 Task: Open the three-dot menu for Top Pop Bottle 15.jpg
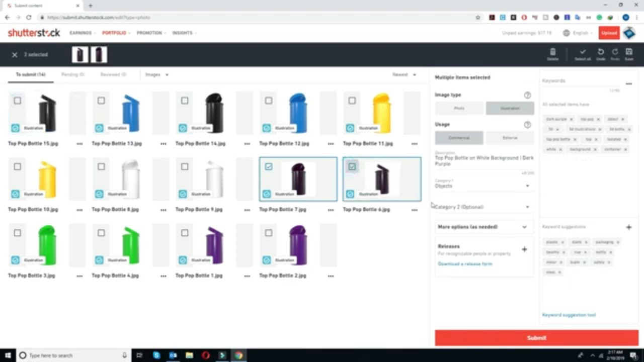pyautogui.click(x=79, y=144)
